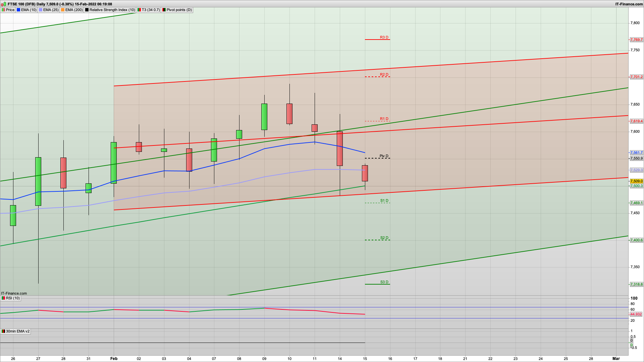Click the S1 D pivot label
The height and width of the screenshot is (362, 644).
click(384, 200)
